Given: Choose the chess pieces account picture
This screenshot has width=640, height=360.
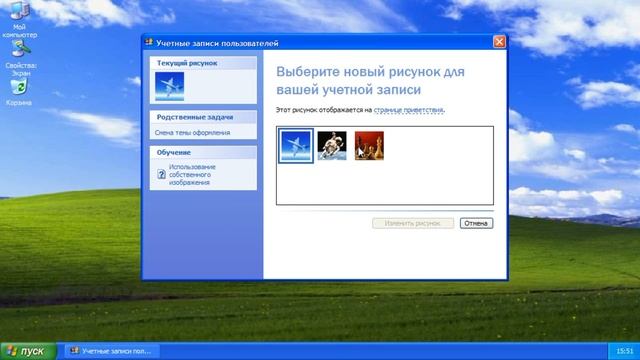Looking at the screenshot, I should point(369,146).
